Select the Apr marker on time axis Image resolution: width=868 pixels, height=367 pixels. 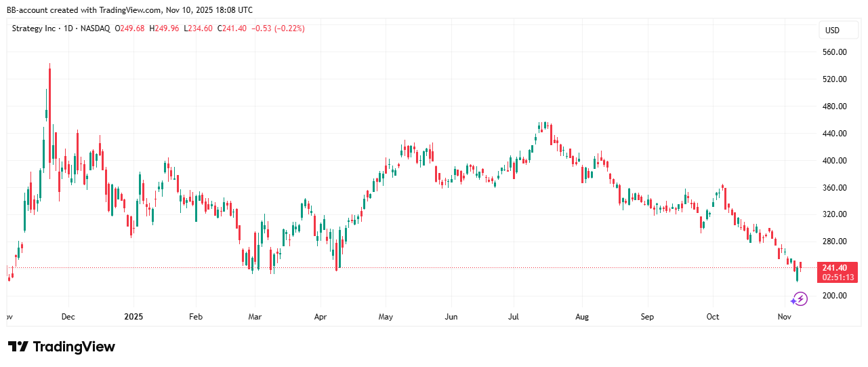321,317
